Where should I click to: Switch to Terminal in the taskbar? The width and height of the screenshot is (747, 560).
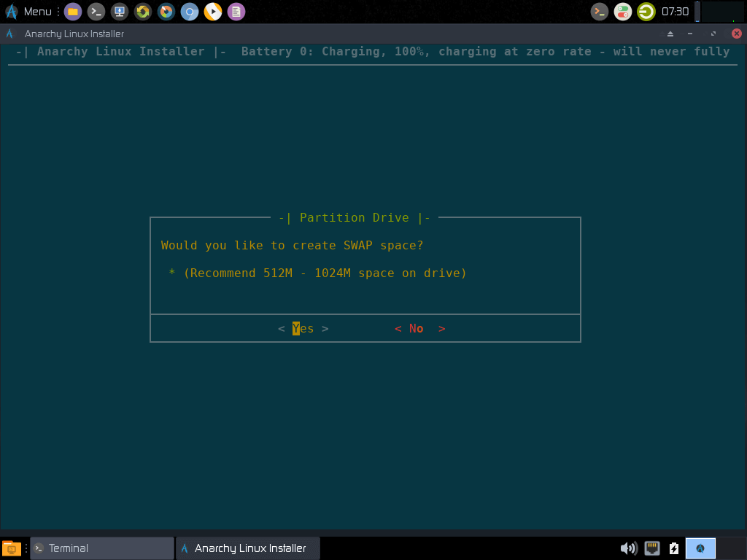click(x=102, y=548)
